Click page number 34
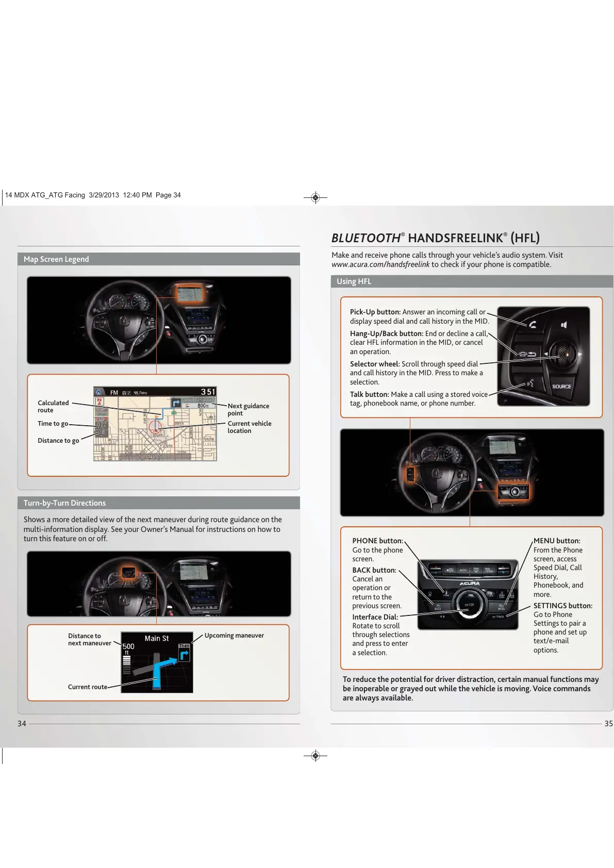This screenshot has width=614, height=868. click(22, 724)
